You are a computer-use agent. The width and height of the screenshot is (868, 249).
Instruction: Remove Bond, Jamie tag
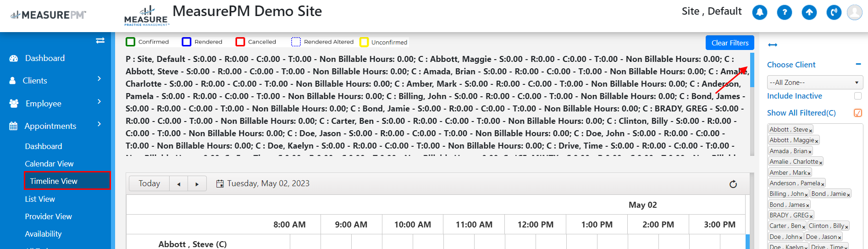click(848, 195)
